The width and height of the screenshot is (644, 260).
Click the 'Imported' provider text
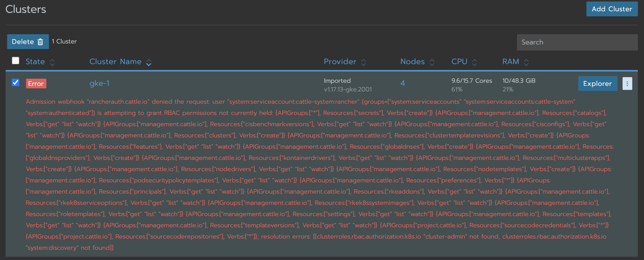point(337,81)
